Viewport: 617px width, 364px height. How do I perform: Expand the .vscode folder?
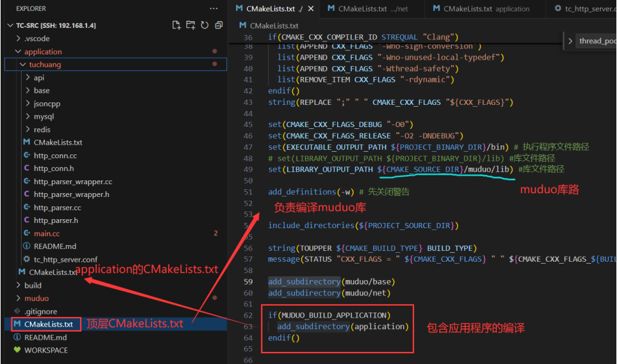(18, 39)
